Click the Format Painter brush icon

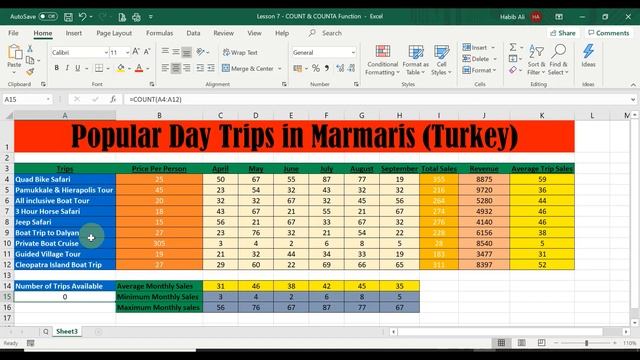(30, 72)
